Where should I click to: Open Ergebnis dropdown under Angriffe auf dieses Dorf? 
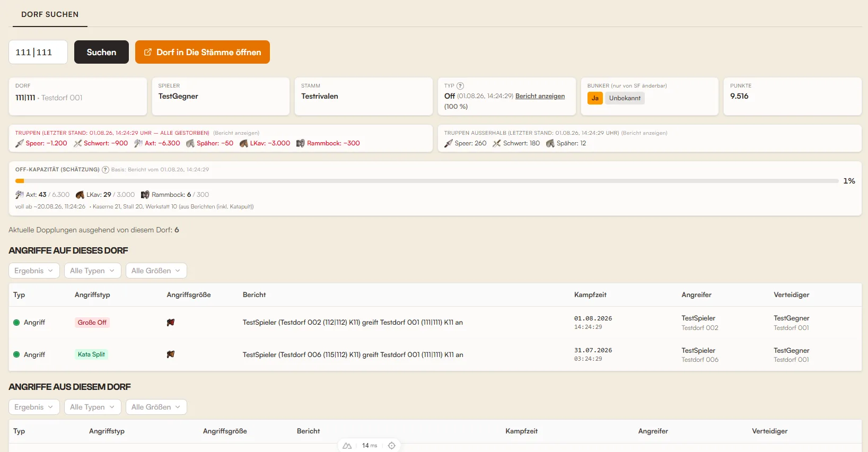coord(34,271)
